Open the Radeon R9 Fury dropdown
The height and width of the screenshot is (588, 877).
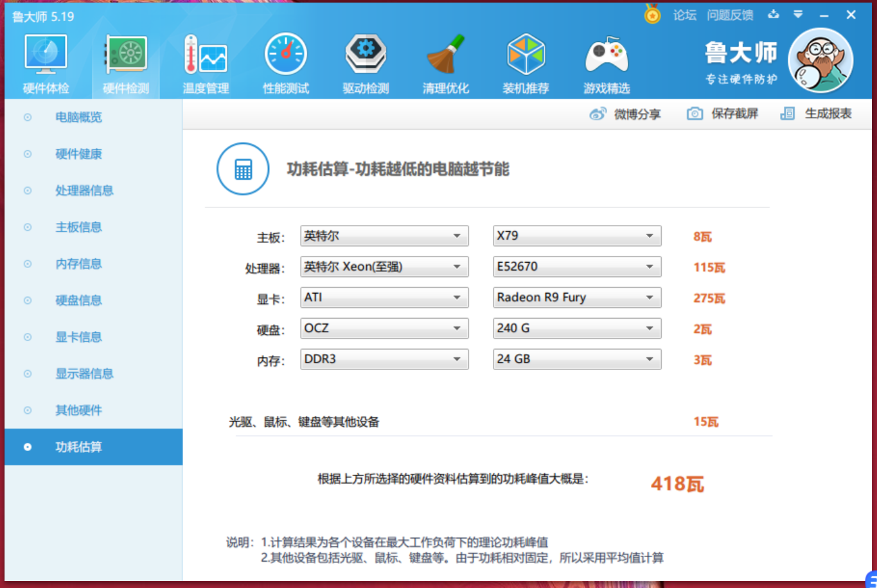577,298
